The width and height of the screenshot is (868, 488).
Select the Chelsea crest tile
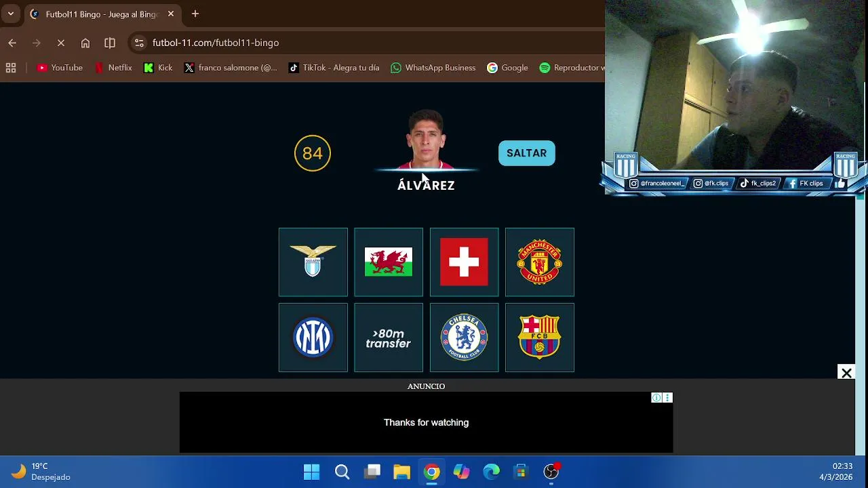[465, 338]
